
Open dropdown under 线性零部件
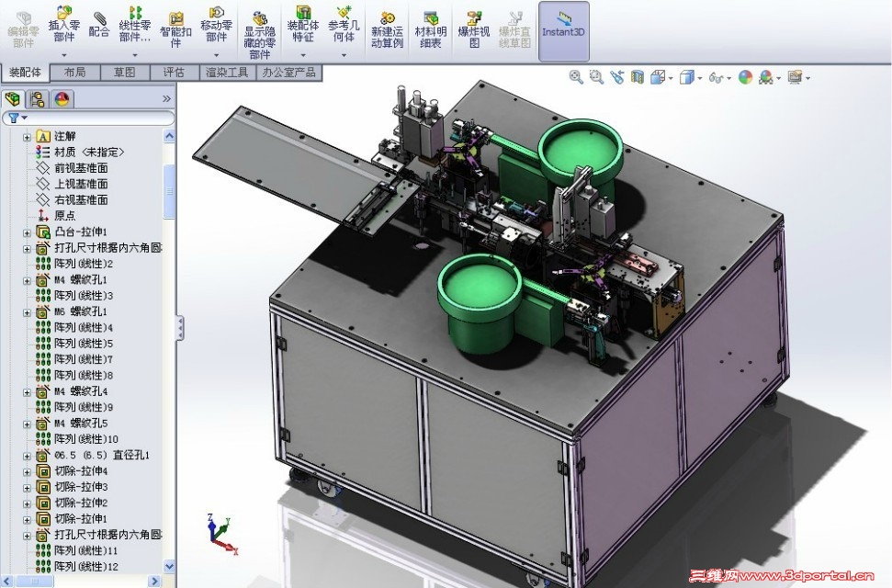(x=135, y=55)
